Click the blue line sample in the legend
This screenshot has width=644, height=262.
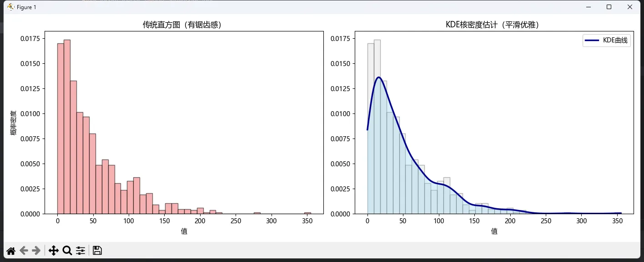pos(592,41)
